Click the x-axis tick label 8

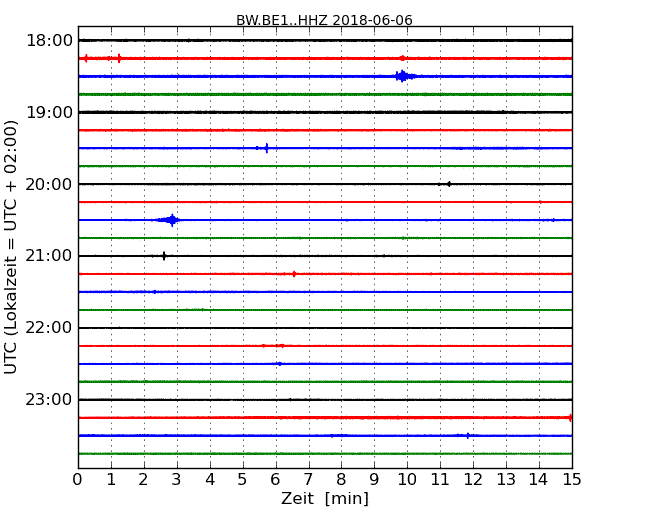click(341, 479)
